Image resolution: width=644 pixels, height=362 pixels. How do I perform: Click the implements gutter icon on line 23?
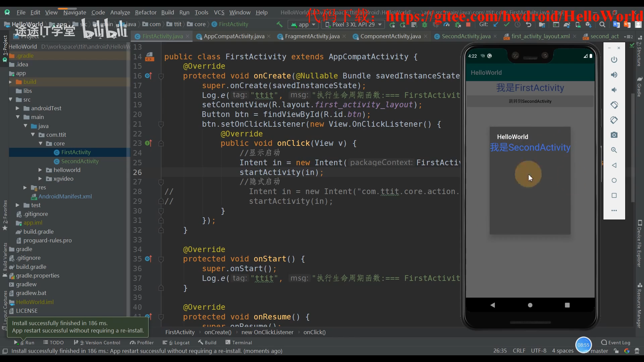(x=148, y=143)
